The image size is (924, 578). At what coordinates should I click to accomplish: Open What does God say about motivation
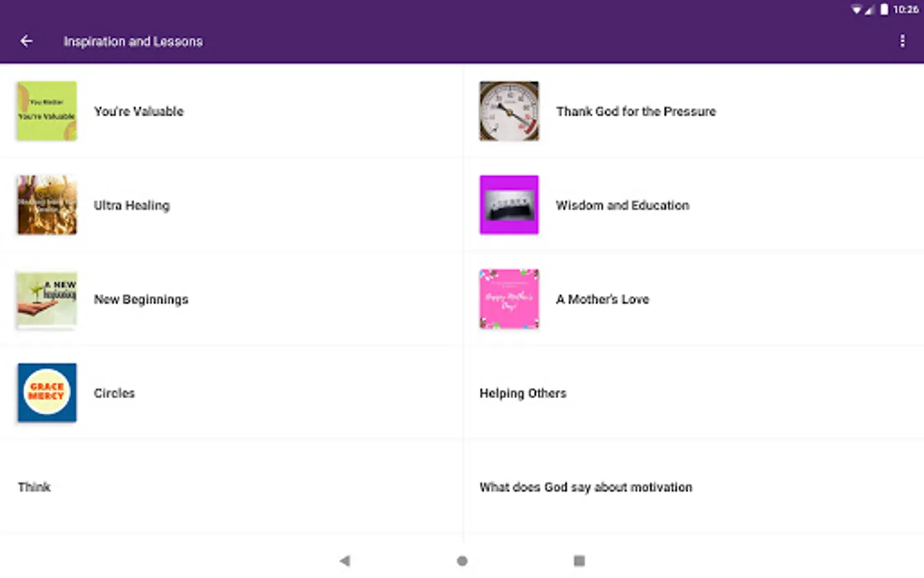tap(585, 487)
